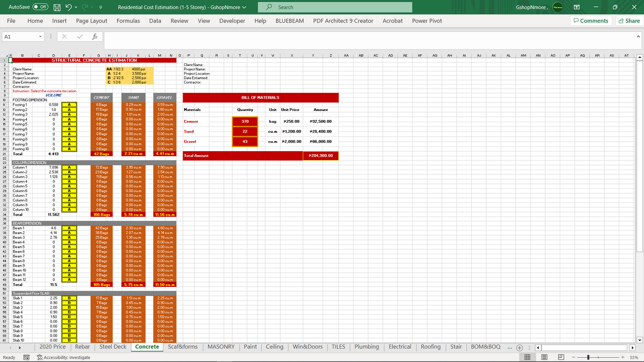Switch to Normal view icon
644x362 pixels.
(x=528, y=357)
